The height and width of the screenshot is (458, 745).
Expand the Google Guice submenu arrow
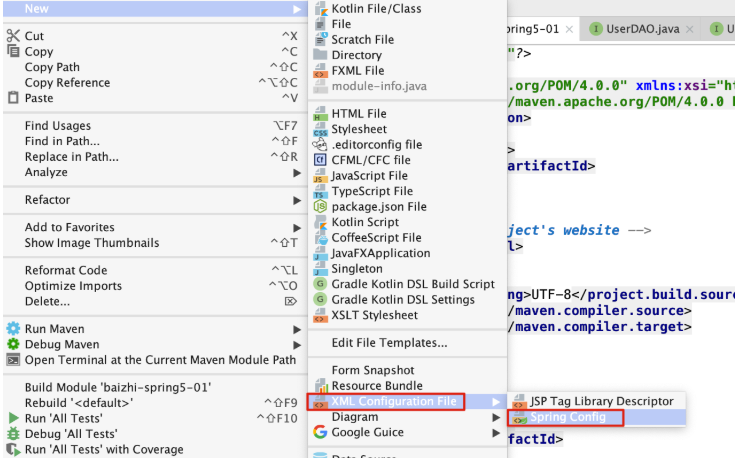[496, 433]
